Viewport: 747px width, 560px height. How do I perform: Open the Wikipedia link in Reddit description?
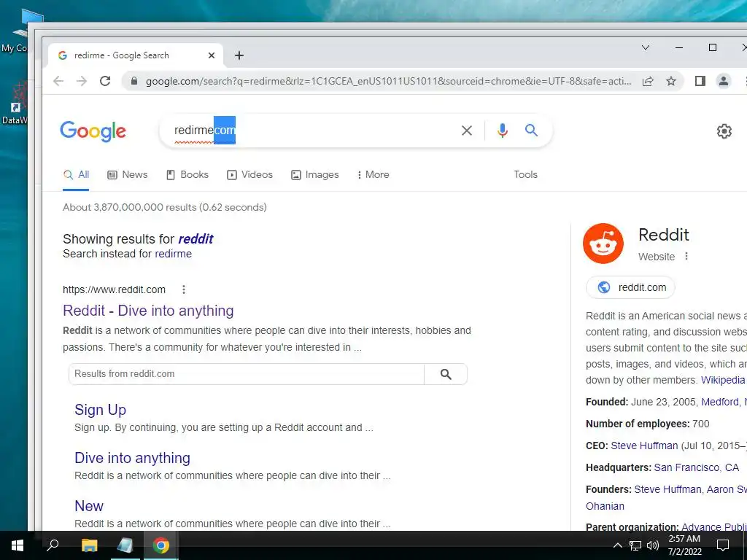point(723,380)
